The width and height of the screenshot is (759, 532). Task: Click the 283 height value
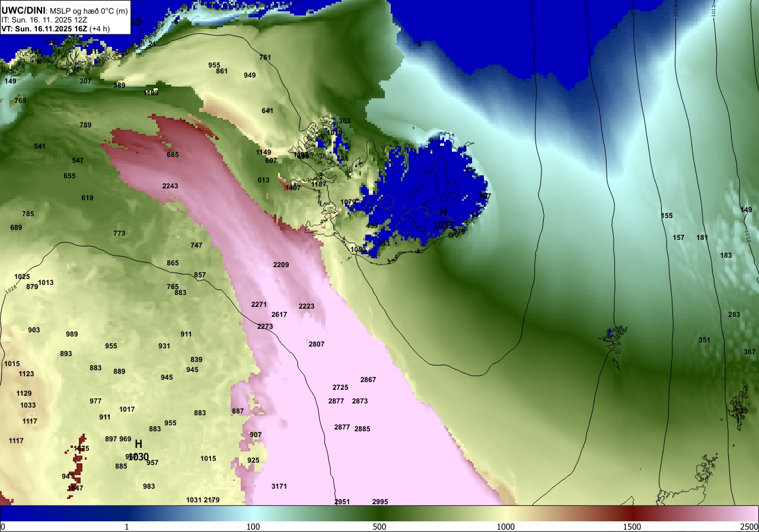tap(735, 315)
